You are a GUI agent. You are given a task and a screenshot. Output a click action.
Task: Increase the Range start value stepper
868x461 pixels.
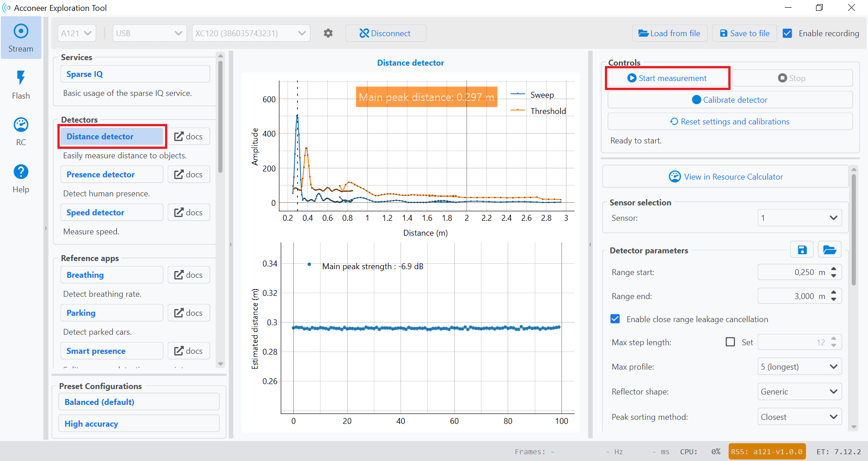click(x=834, y=269)
